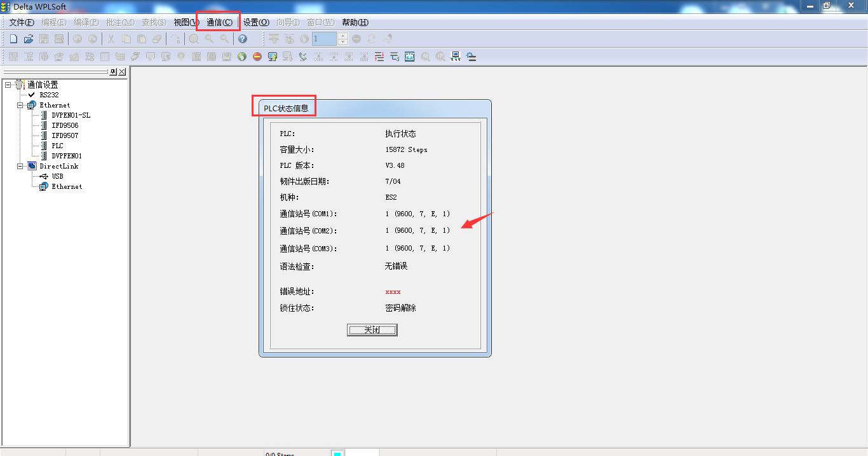The height and width of the screenshot is (456, 868).
Task: Click the green globe icon in the toolbar
Action: [x=242, y=57]
